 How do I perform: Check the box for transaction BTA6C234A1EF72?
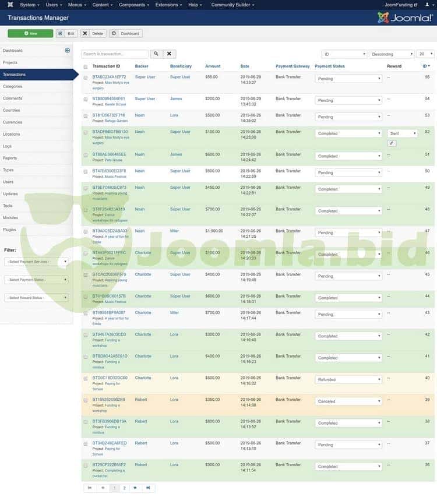86,77
